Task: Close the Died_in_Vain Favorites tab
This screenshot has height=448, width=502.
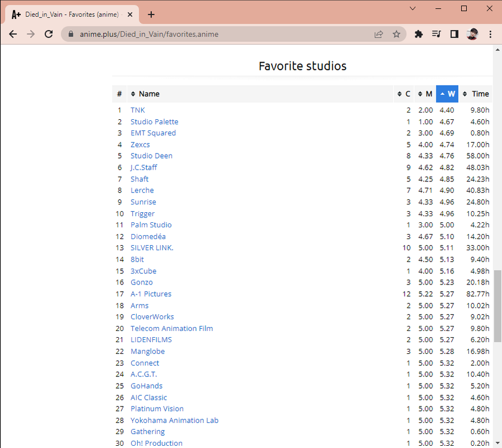Action: tap(130, 15)
